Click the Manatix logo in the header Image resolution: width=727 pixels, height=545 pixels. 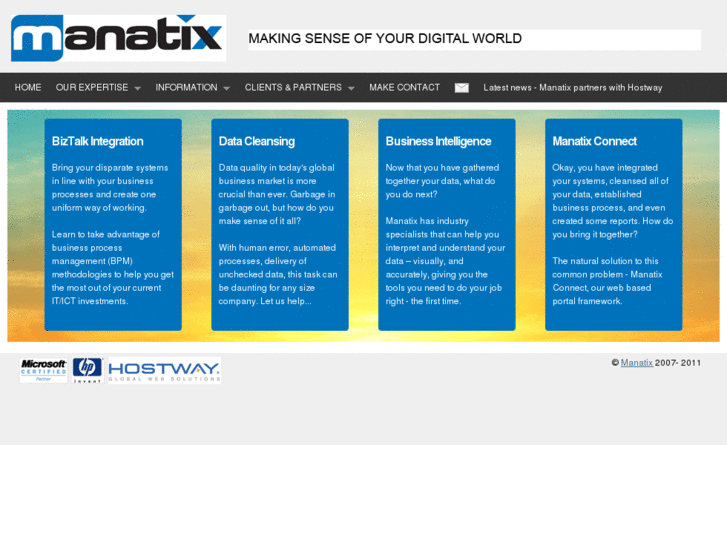pos(118,38)
